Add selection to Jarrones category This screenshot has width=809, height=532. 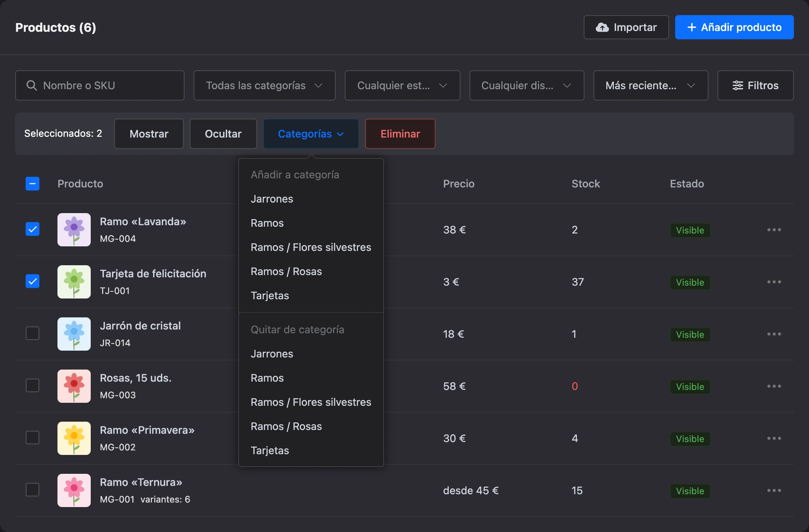(311, 199)
